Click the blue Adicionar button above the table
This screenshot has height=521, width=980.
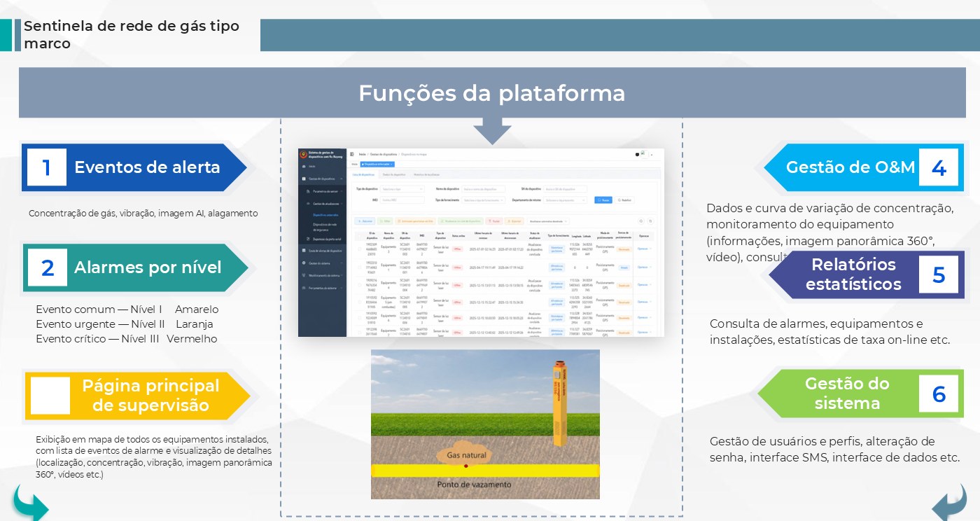coord(365,221)
